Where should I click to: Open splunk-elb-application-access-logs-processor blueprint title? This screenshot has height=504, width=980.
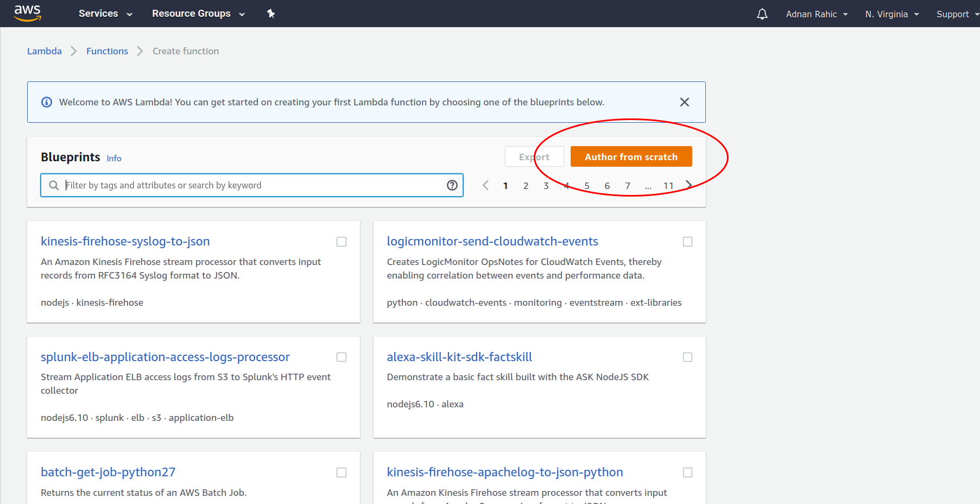coord(165,357)
